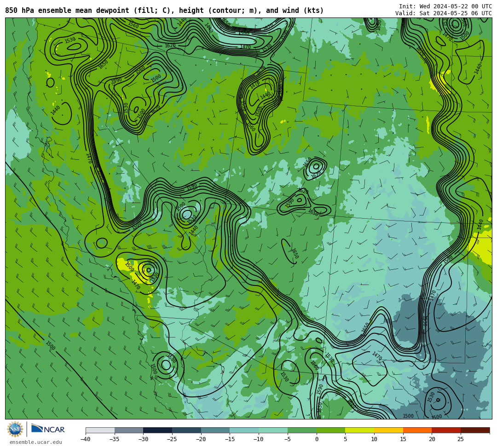The image size is (497, 448).
Task: Click the NCAR logo
Action: [x=48, y=429]
